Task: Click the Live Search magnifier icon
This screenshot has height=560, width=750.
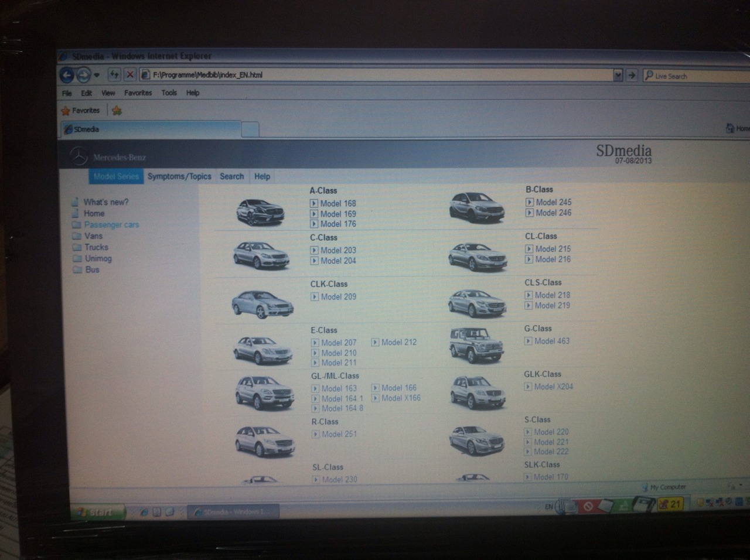Action: pyautogui.click(x=649, y=76)
